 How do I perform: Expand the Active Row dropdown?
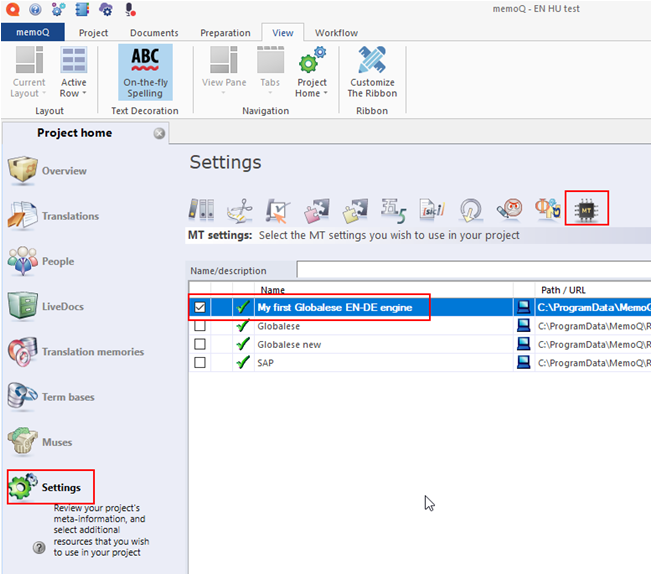(x=74, y=72)
